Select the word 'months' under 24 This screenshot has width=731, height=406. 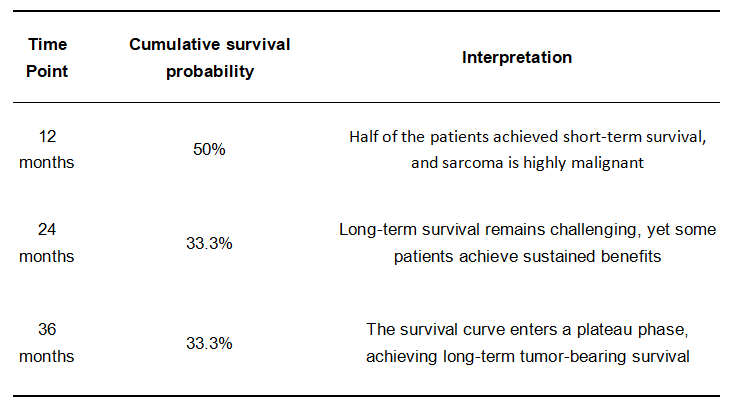47,256
